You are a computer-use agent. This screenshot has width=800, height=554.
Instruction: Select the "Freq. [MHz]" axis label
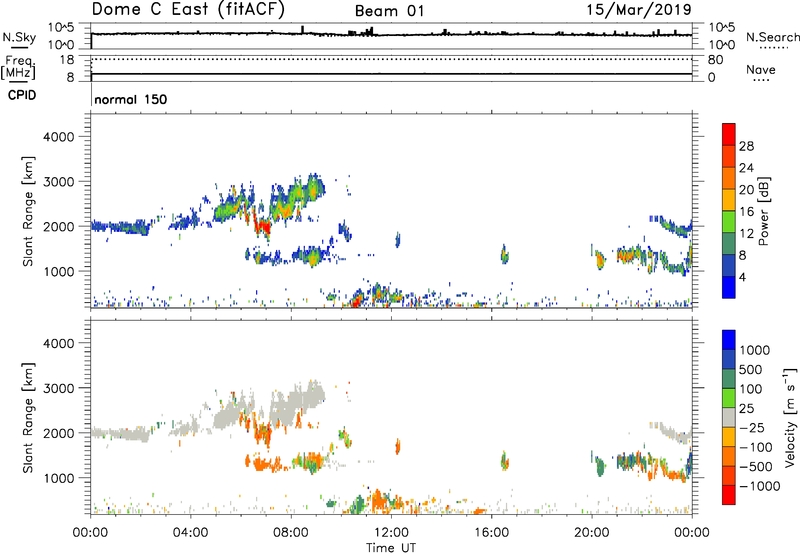point(18,68)
